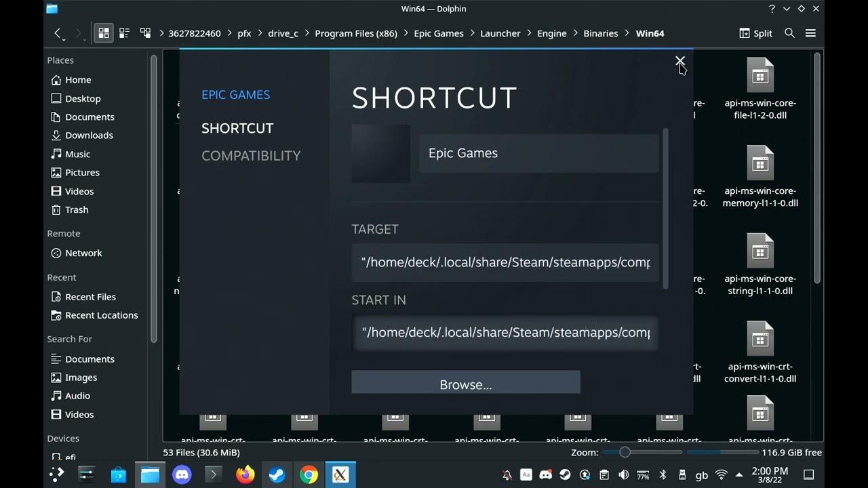Open Discover store from taskbar
Viewport: 868px width, 488px height.
[x=119, y=474]
